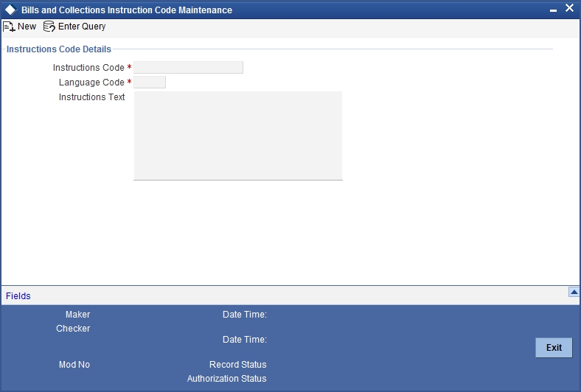Click the Instructions Code Details heading
This screenshot has height=392, width=581.
click(59, 49)
